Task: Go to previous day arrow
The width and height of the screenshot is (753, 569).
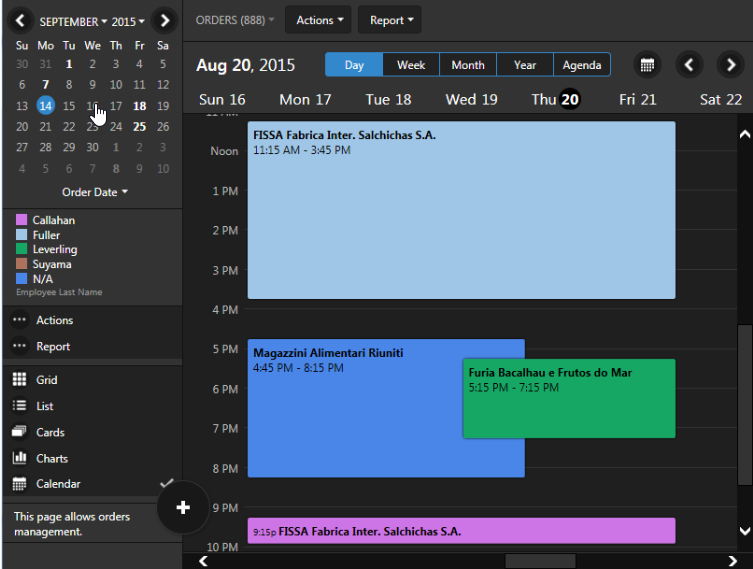Action: 688,65
